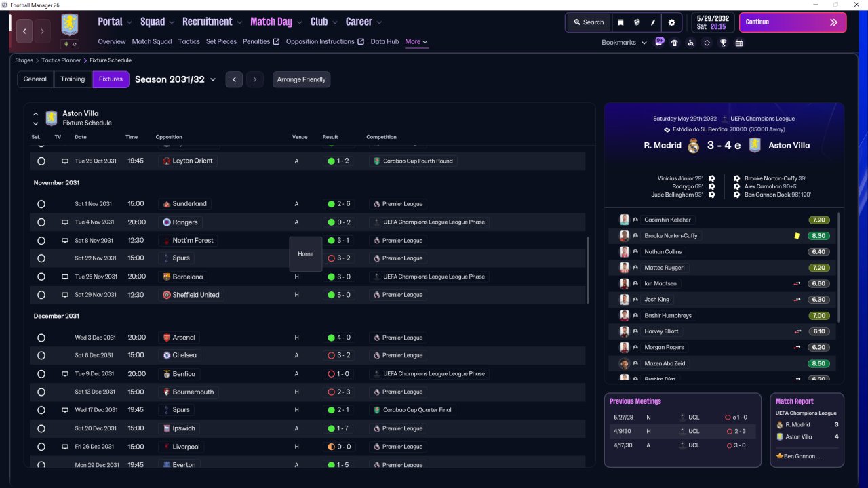Image resolution: width=868 pixels, height=488 pixels.
Task: Click the fixture list vertical scrollbar
Action: pyautogui.click(x=588, y=270)
